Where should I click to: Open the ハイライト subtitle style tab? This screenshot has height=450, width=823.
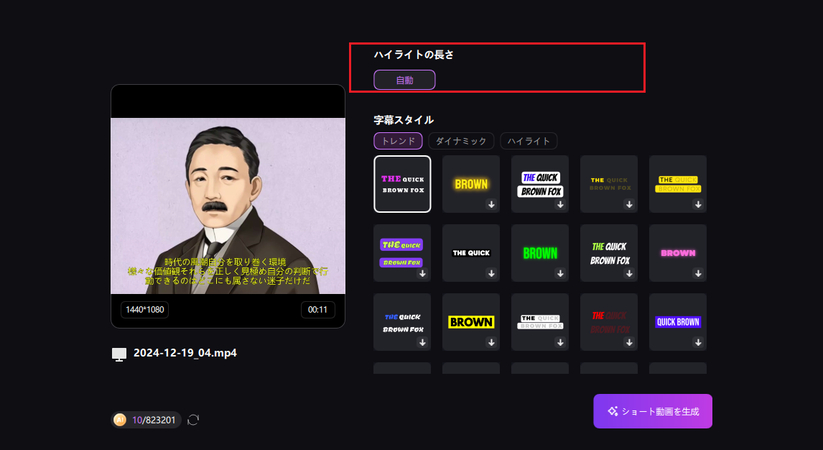click(529, 141)
